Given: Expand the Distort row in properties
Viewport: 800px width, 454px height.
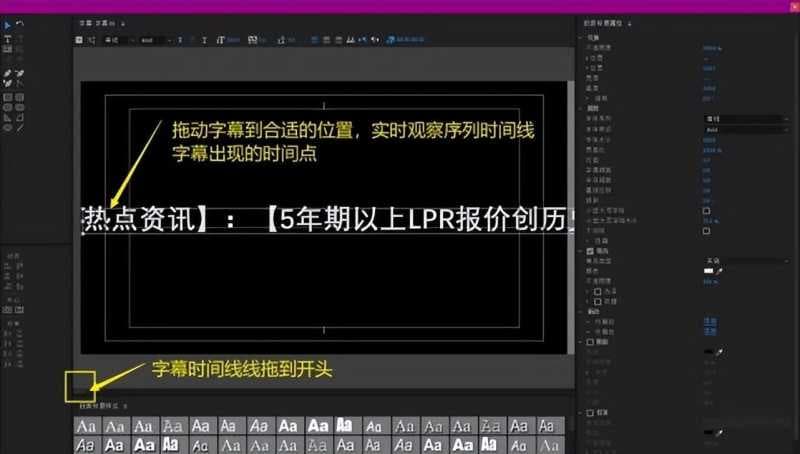Looking at the screenshot, I should [588, 241].
